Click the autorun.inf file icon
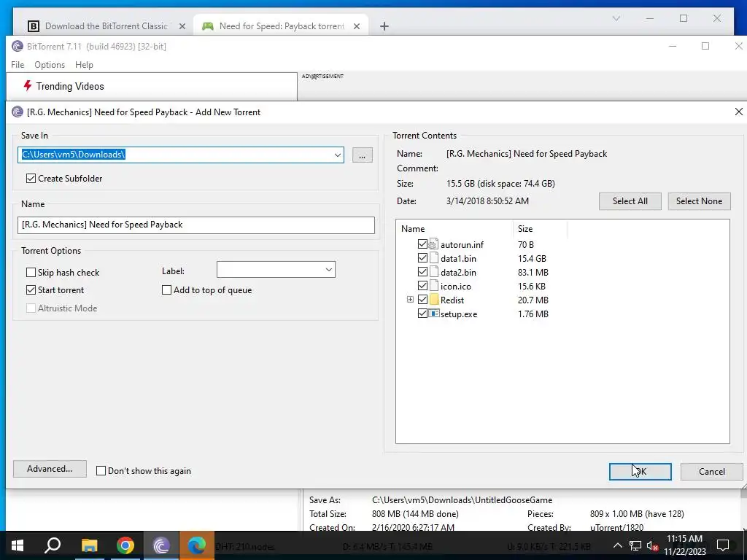The width and height of the screenshot is (747, 560). click(x=433, y=244)
